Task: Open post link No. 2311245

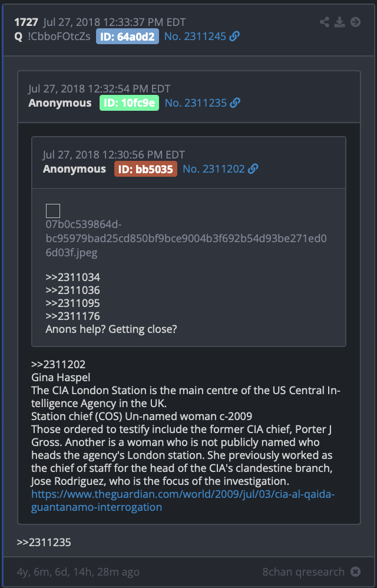Action: (195, 37)
